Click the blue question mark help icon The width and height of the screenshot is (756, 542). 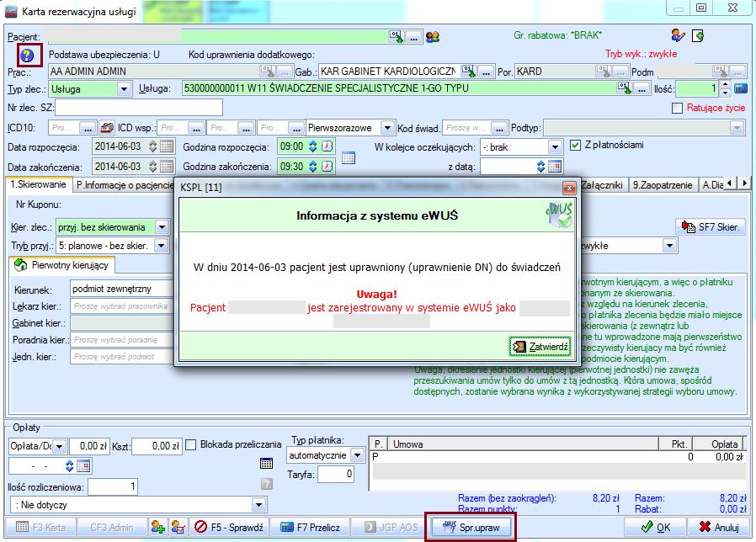coord(27,56)
